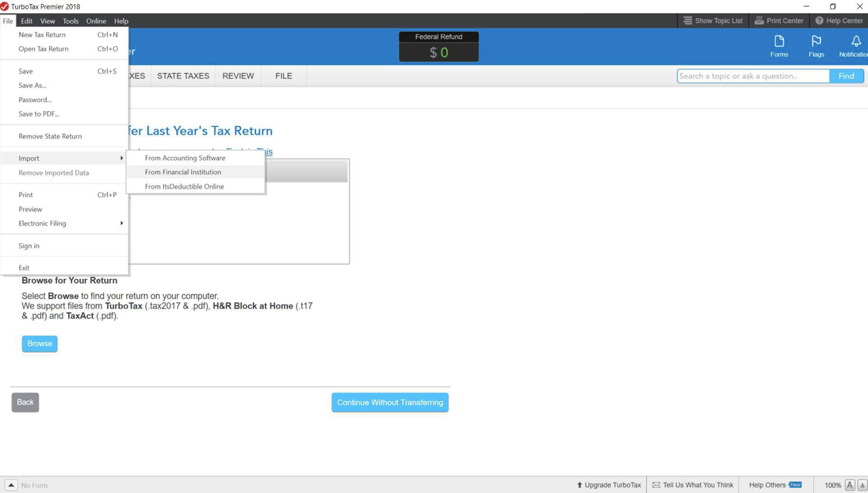The image size is (868, 493).
Task: Select Print in the File menu
Action: 64,194
